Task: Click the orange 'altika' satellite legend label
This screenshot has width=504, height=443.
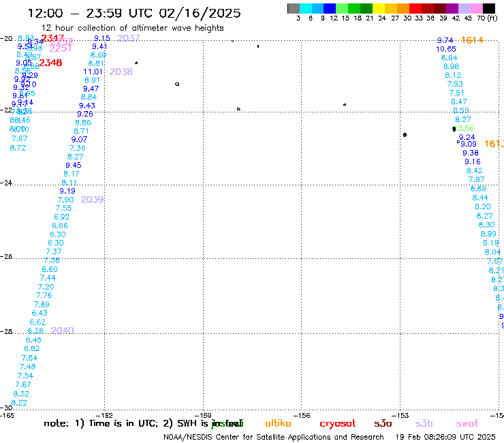Action: 279,423
